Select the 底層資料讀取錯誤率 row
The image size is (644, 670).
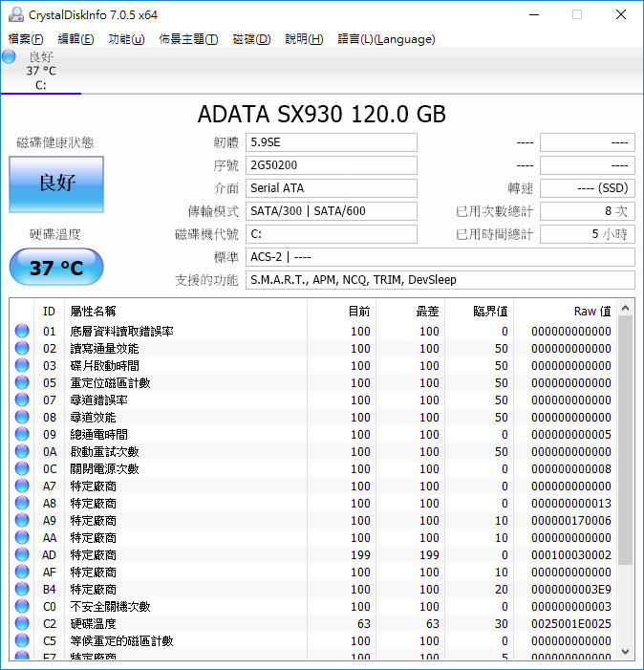click(313, 331)
